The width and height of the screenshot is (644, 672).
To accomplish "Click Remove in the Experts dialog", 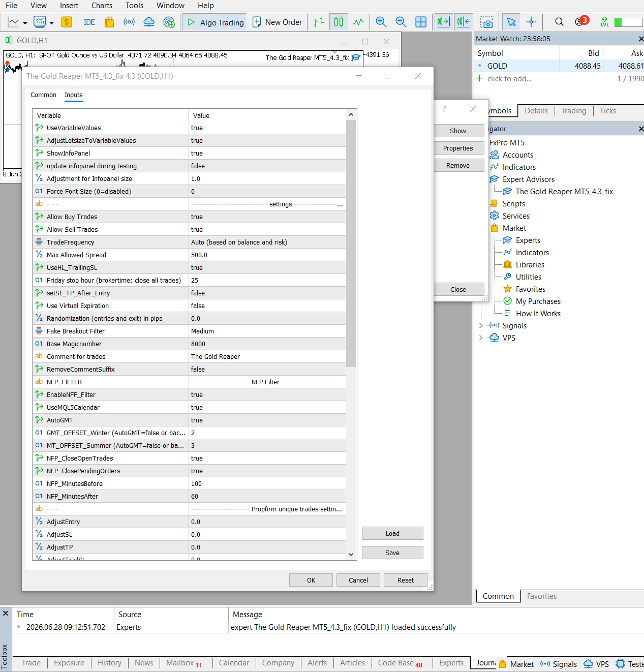I will 458,166.
